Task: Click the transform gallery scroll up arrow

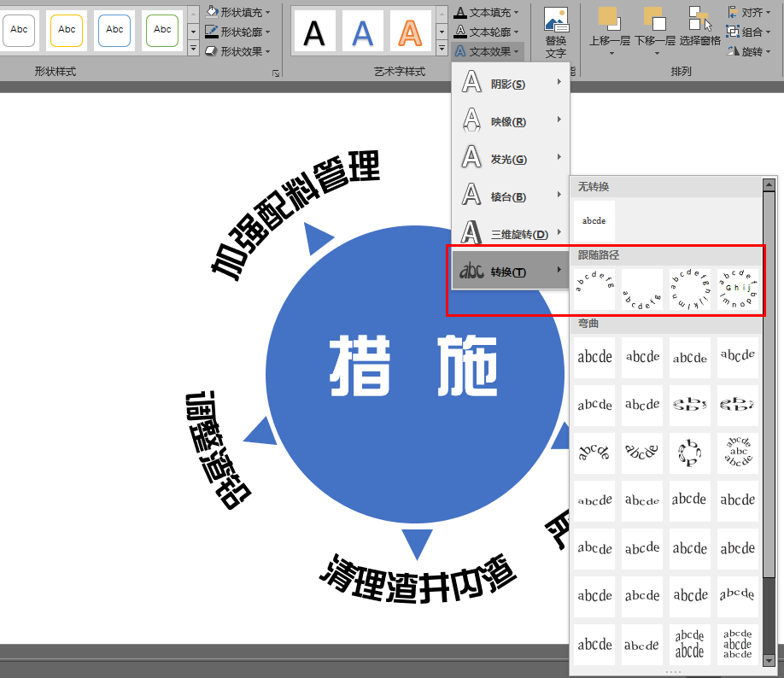Action: pos(769,185)
